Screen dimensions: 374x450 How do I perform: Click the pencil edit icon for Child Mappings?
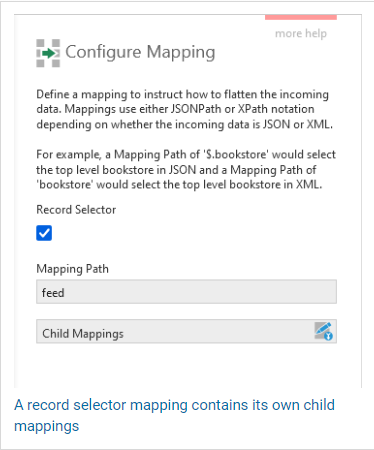tap(323, 330)
